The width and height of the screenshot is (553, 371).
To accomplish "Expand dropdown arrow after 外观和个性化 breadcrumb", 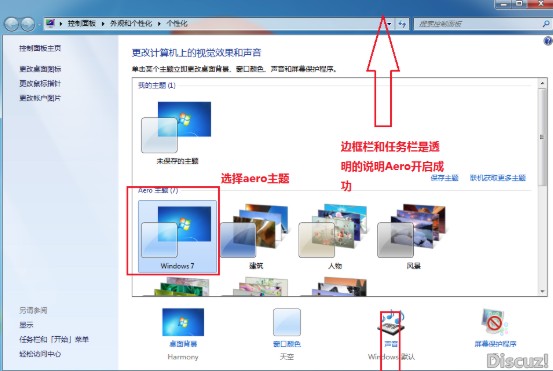I will coord(159,24).
